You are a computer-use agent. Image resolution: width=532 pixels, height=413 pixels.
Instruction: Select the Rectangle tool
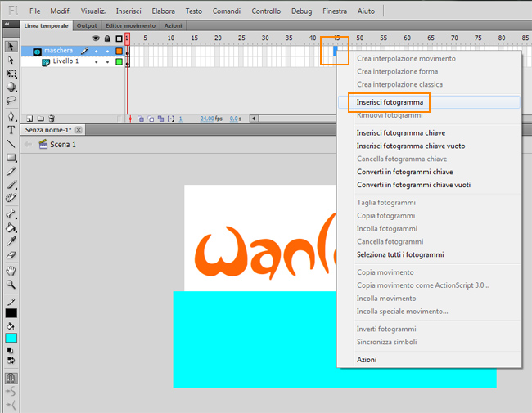click(x=11, y=157)
